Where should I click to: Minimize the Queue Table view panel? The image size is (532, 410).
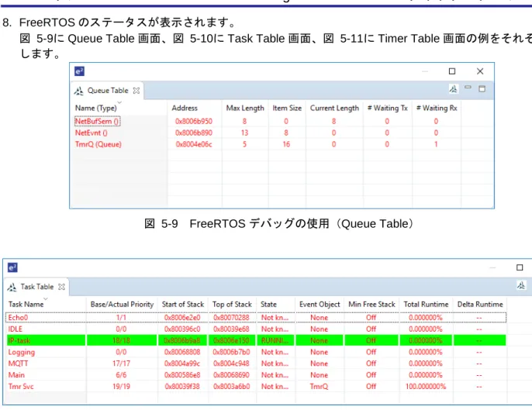(x=468, y=88)
